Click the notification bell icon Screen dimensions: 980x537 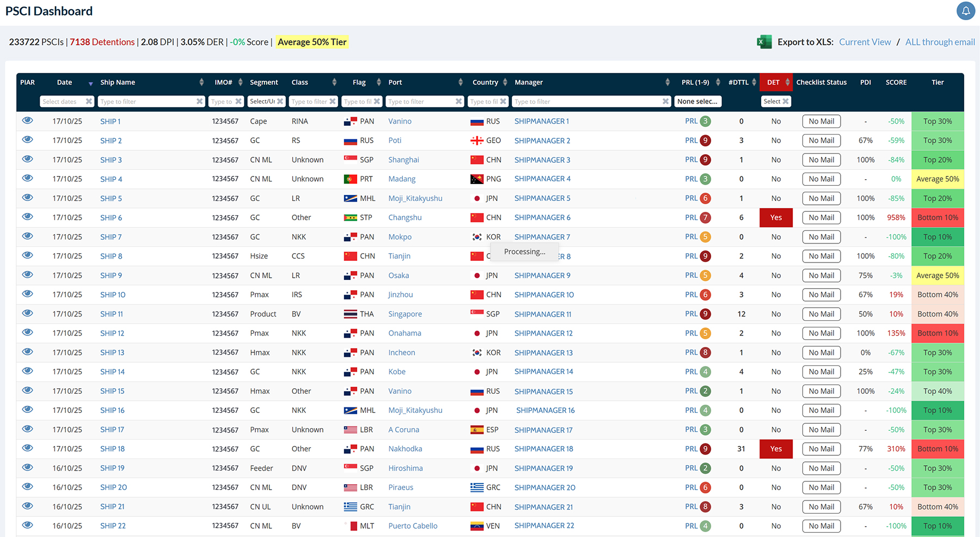[965, 11]
